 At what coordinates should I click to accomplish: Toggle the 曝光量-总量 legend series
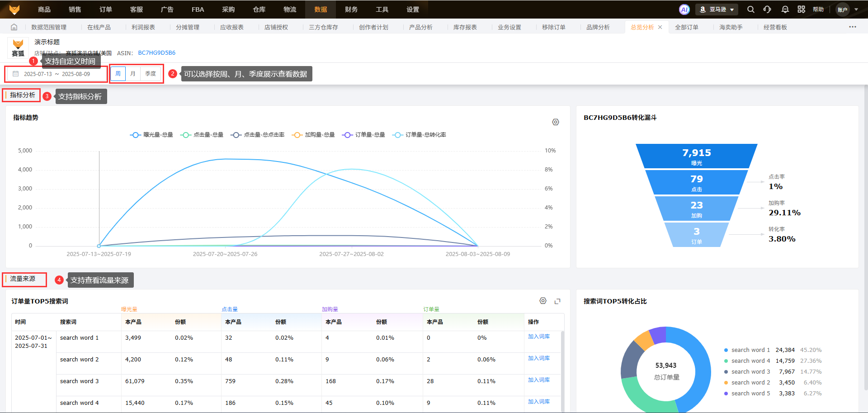coord(151,135)
